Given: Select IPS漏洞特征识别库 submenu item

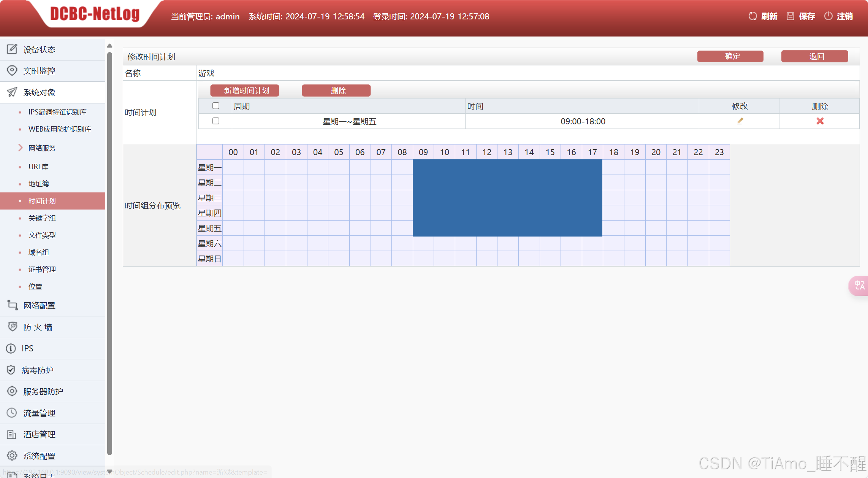Looking at the screenshot, I should tap(57, 112).
